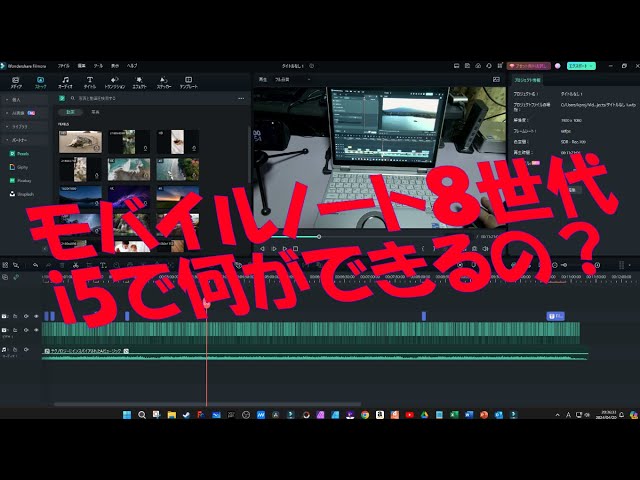Switch to the Photo filter tab
Image resolution: width=640 pixels, height=480 pixels.
(x=95, y=112)
